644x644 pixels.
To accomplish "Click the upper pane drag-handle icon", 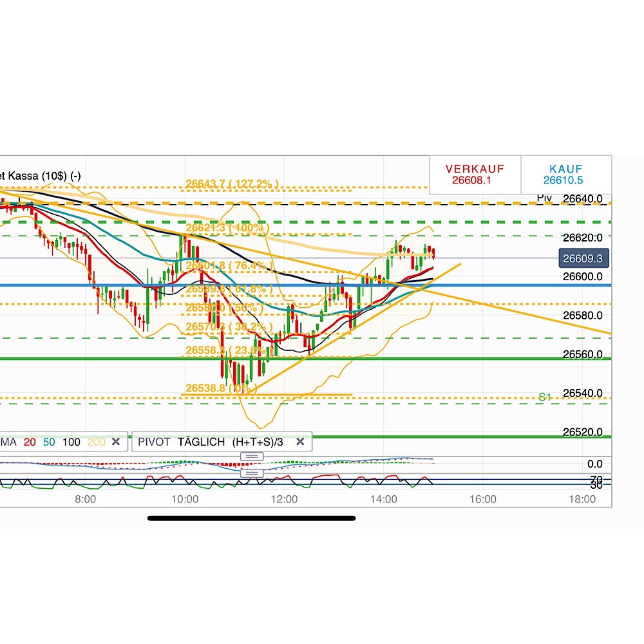I will coord(251,455).
